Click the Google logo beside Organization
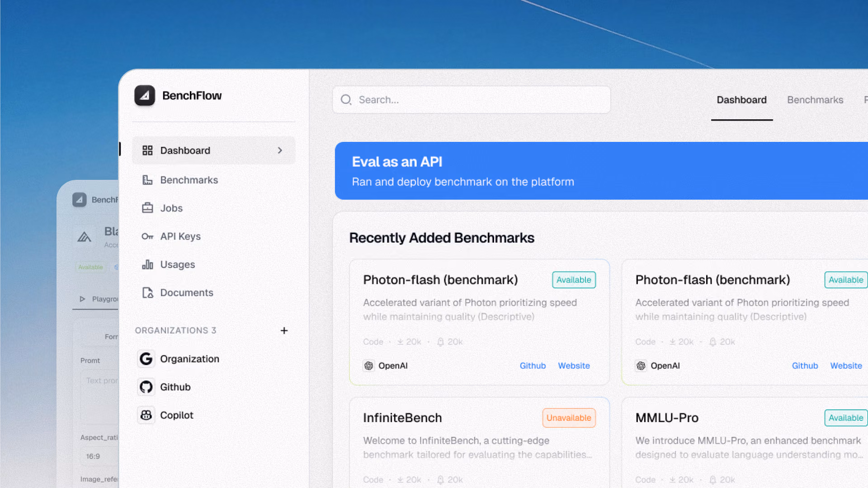 click(146, 359)
